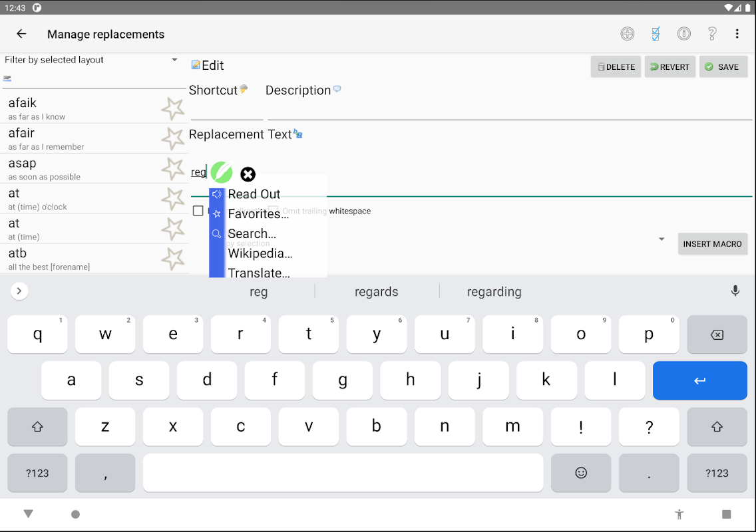756x532 pixels.
Task: Expand the keyboard suggestion strip arrow
Action: (19, 291)
